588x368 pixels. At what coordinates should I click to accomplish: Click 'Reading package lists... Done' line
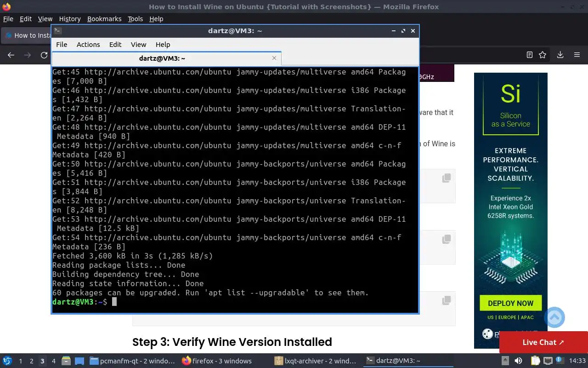(x=119, y=265)
